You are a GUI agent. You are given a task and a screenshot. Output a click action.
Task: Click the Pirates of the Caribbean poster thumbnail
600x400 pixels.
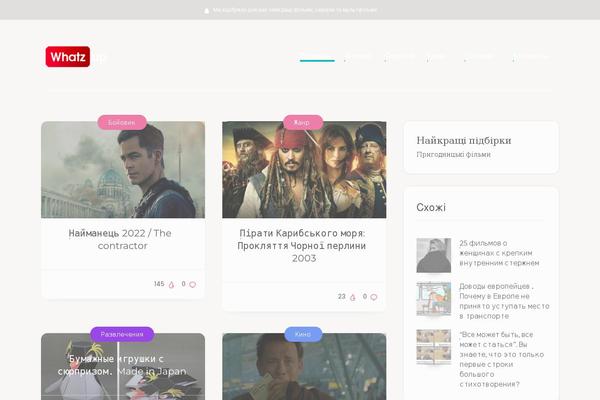click(x=304, y=170)
